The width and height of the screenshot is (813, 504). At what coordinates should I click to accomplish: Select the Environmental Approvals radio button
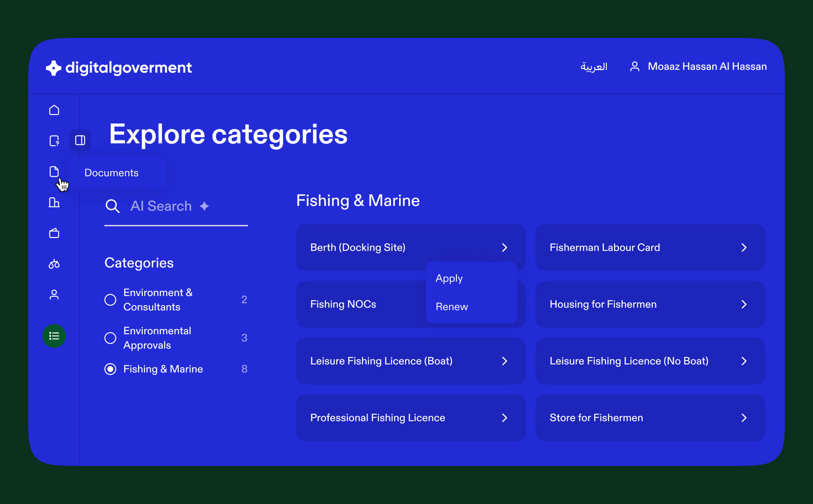point(110,338)
